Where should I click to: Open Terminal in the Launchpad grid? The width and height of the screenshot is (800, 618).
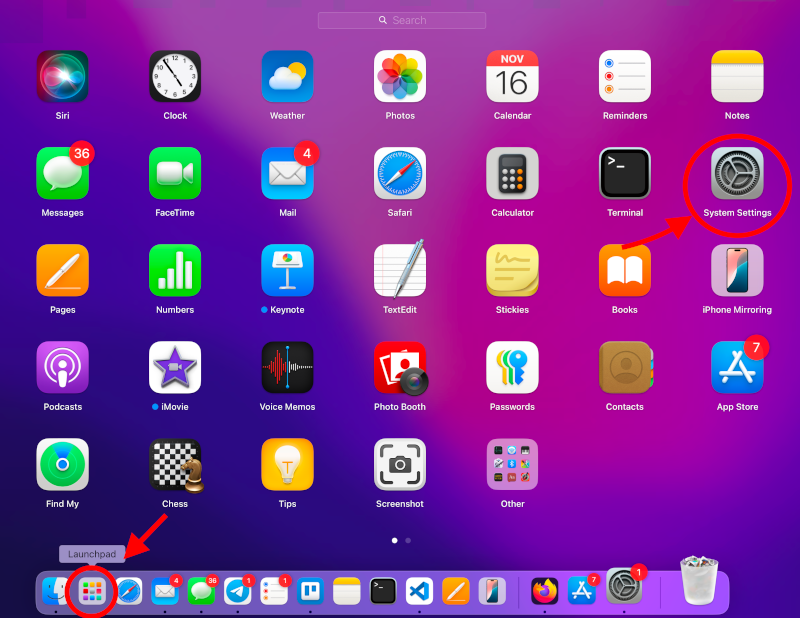tap(625, 173)
